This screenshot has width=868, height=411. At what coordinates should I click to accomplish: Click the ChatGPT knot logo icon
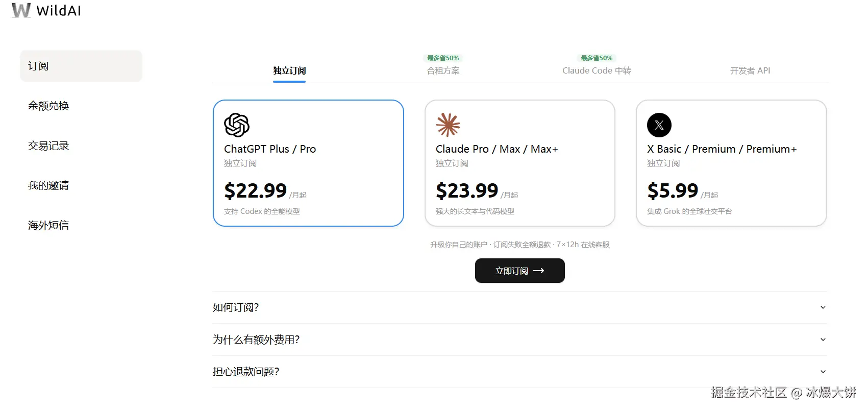coord(237,125)
